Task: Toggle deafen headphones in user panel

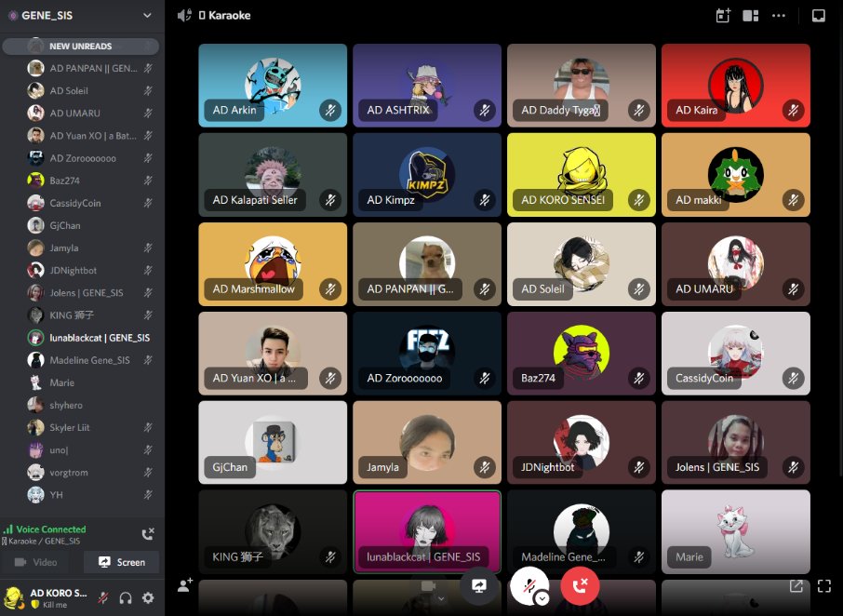Action: 126,597
